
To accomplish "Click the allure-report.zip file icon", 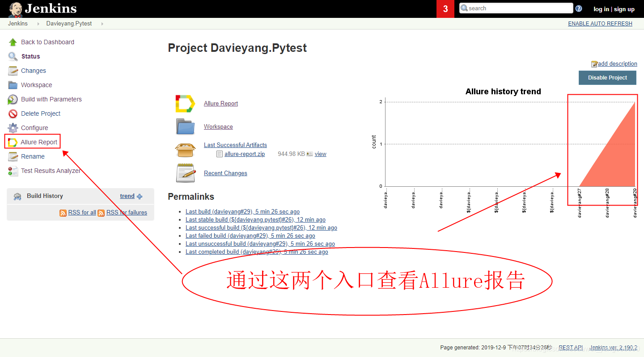I will [x=219, y=154].
